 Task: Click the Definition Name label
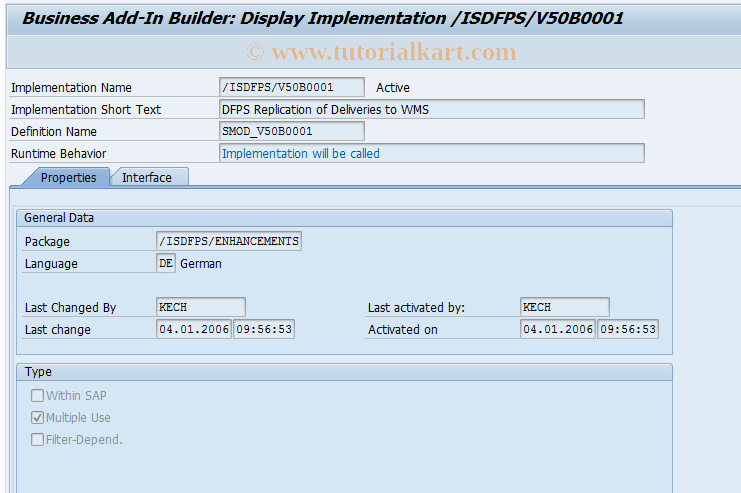pyautogui.click(x=54, y=131)
